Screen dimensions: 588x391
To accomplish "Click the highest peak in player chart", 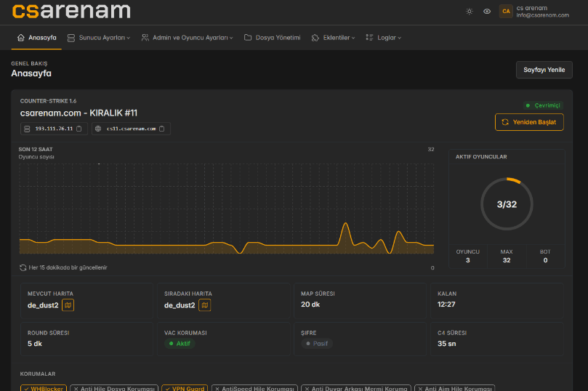I will (345, 224).
